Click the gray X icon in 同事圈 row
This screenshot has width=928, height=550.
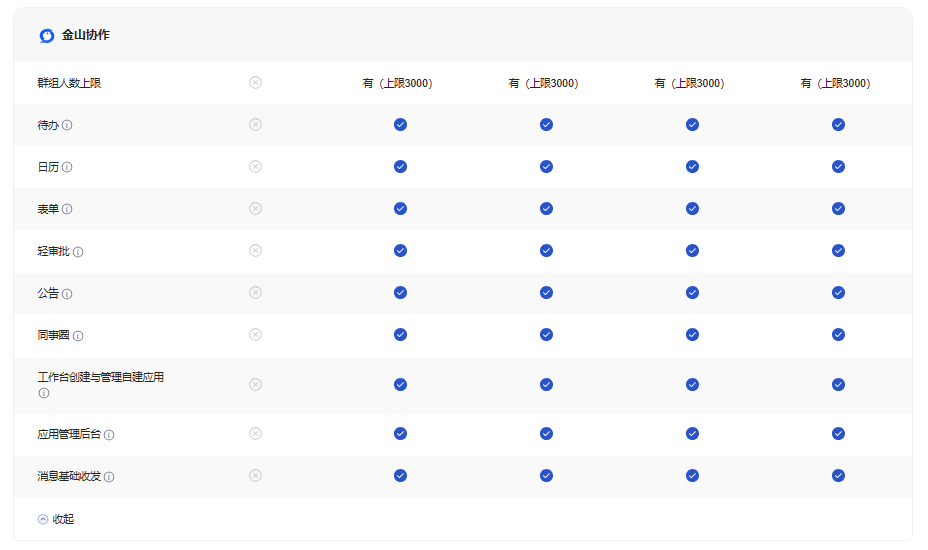pos(255,334)
